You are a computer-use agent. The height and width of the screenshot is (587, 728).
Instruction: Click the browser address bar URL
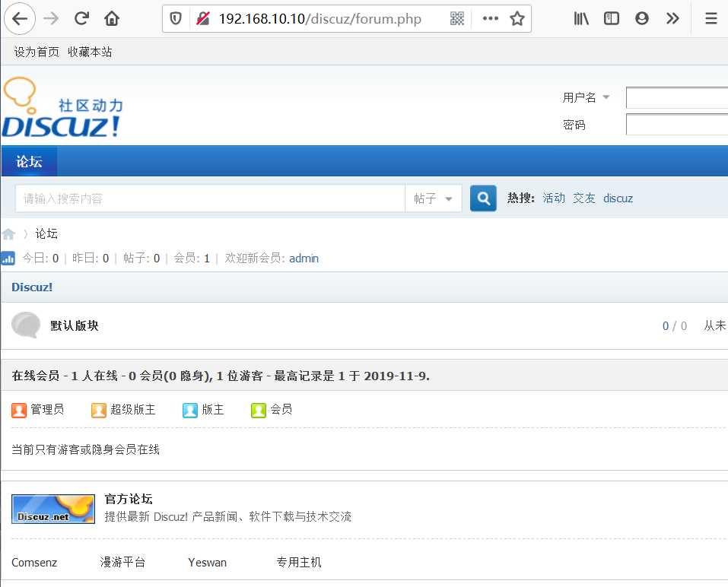point(320,18)
